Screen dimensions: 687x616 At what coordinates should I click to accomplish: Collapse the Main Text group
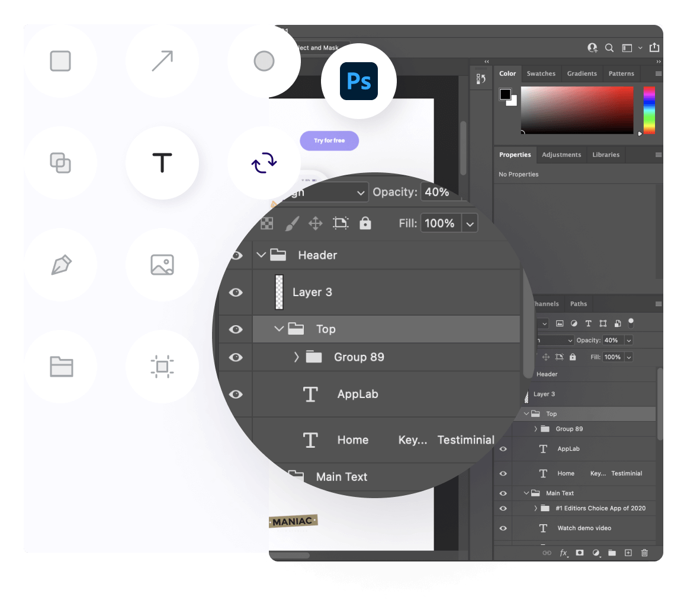pyautogui.click(x=526, y=493)
